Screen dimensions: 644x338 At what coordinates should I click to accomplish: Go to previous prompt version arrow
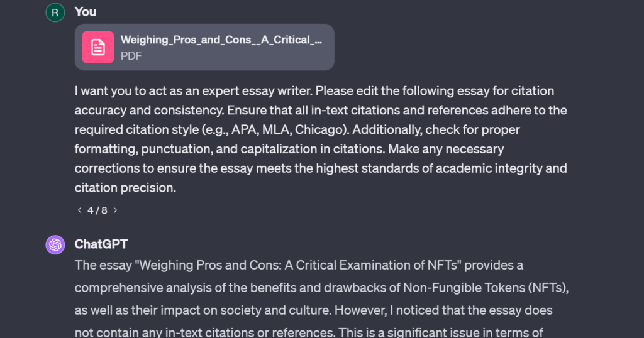pos(79,210)
